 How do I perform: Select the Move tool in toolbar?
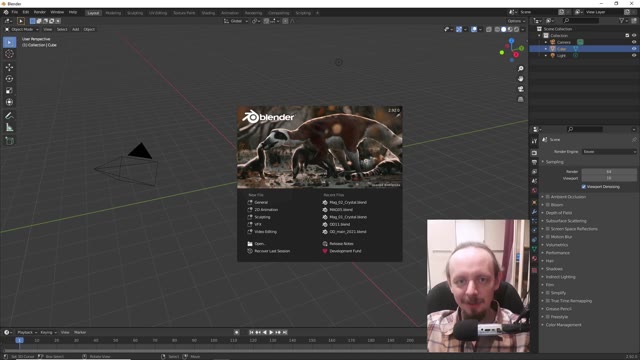(x=9, y=67)
